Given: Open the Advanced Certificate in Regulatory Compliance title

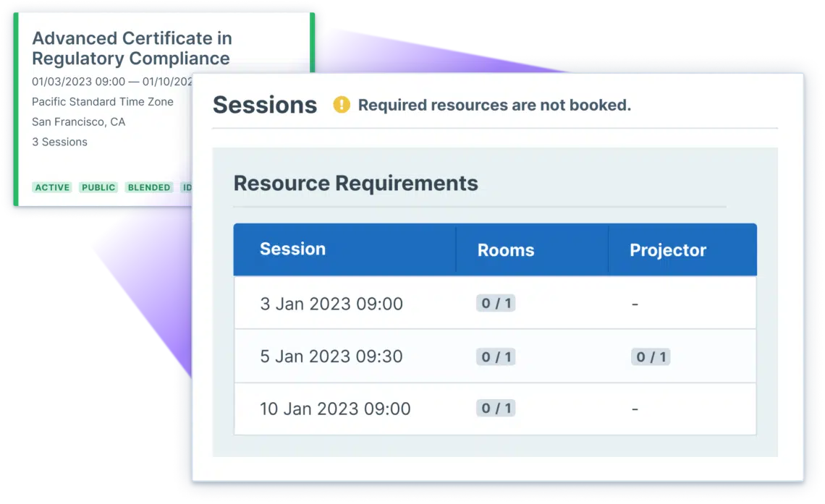Looking at the screenshot, I should [x=132, y=48].
